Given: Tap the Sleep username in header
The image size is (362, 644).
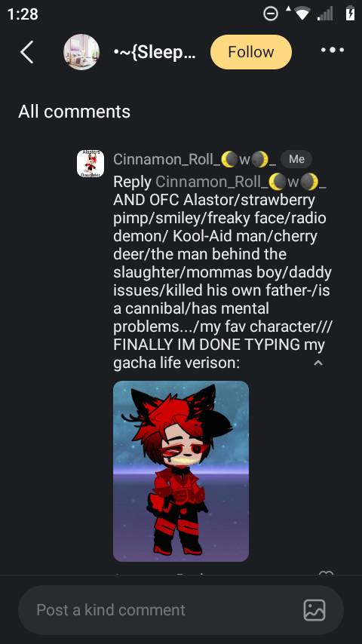Looking at the screenshot, I should coord(155,53).
